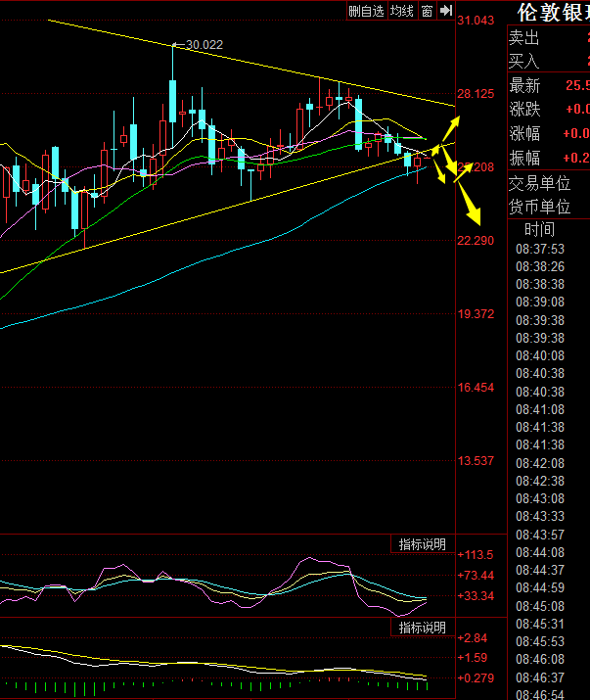The image size is (590, 700).
Task: Select the 卖出 sell row label
Action: [523, 38]
